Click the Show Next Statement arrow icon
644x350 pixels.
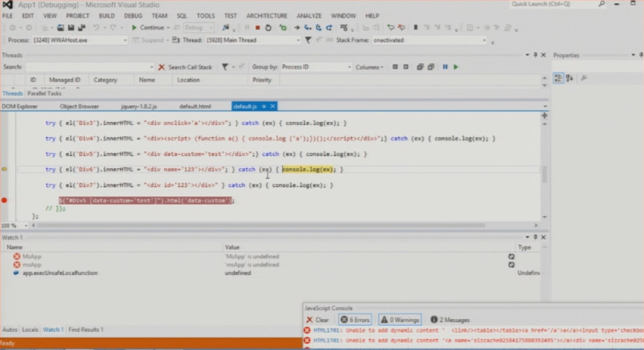(297, 27)
